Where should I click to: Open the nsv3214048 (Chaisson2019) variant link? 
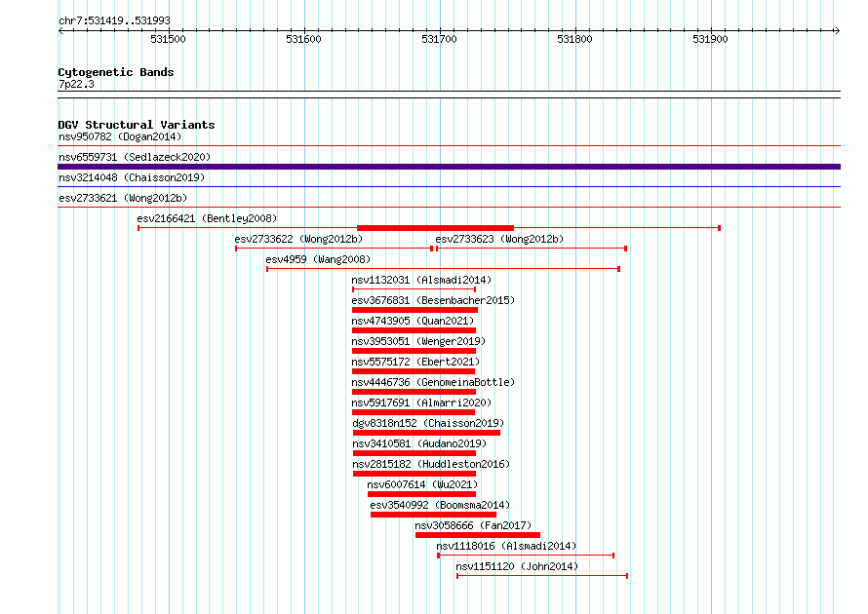(x=132, y=177)
